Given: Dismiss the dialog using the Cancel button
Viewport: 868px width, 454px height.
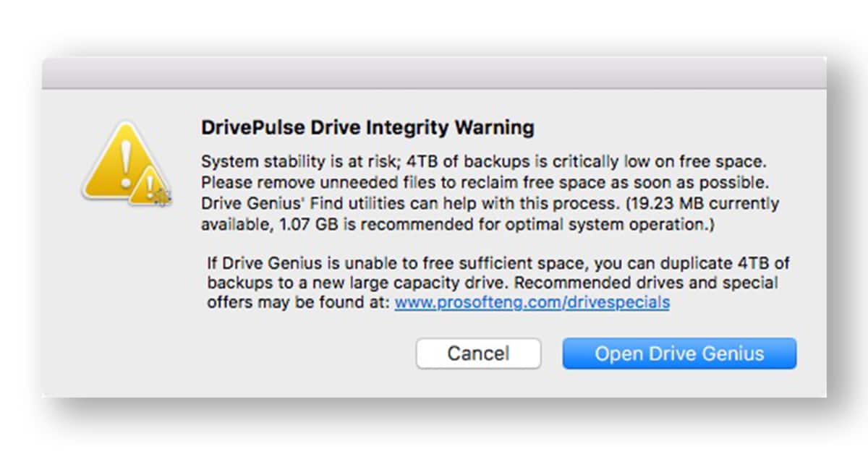Looking at the screenshot, I should coord(478,354).
